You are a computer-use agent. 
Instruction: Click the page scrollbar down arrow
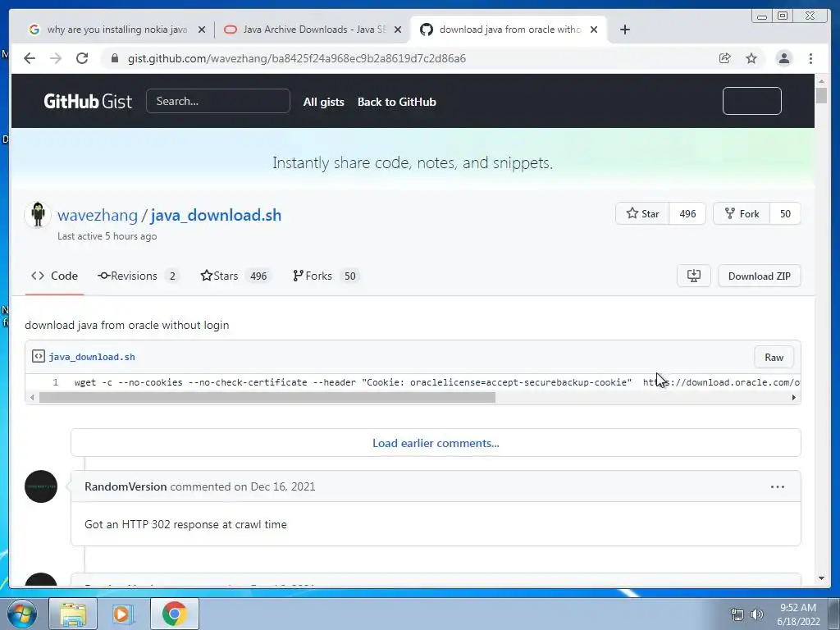click(821, 578)
